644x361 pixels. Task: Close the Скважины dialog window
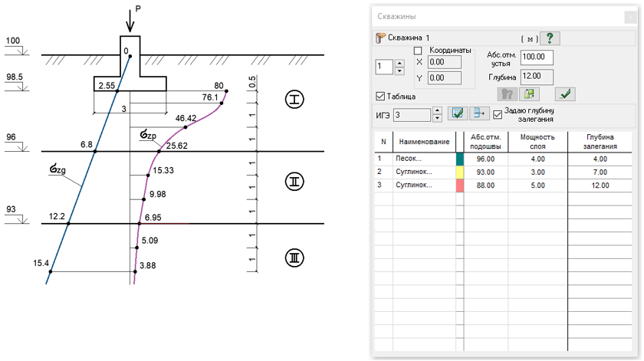click(x=629, y=16)
